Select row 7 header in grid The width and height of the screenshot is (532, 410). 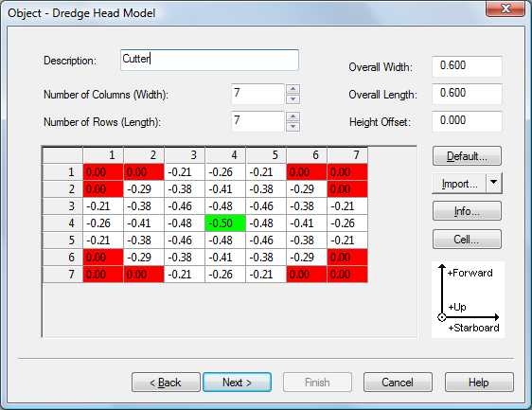coord(62,275)
